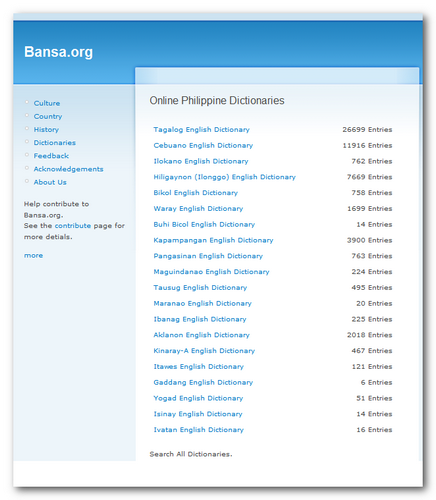Open Waray English Dictionary
The image size is (436, 500).
(x=198, y=209)
